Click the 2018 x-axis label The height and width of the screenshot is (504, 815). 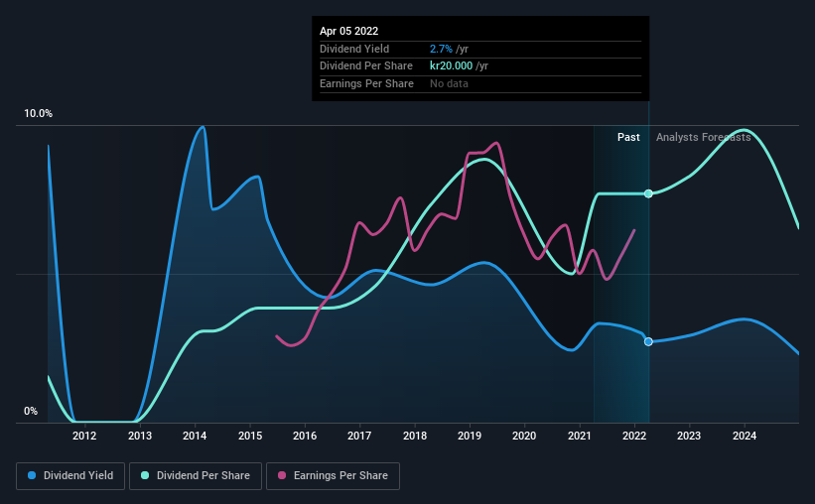[x=415, y=436]
